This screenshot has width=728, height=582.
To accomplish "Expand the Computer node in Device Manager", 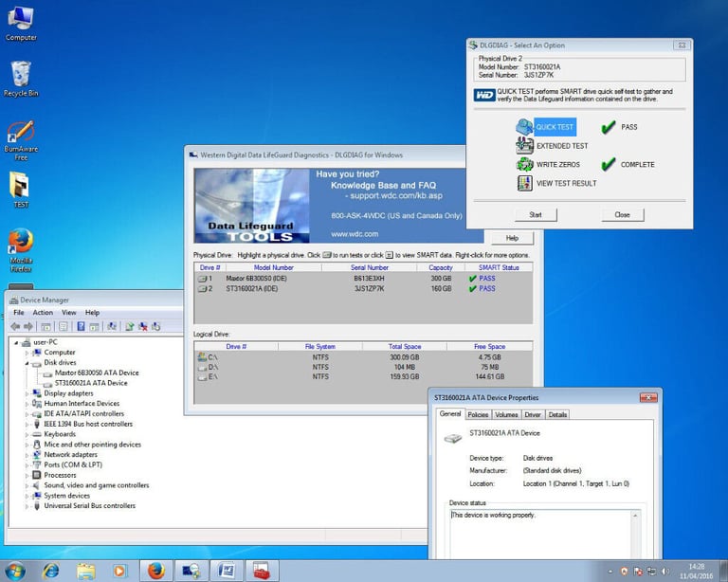I will (x=27, y=353).
